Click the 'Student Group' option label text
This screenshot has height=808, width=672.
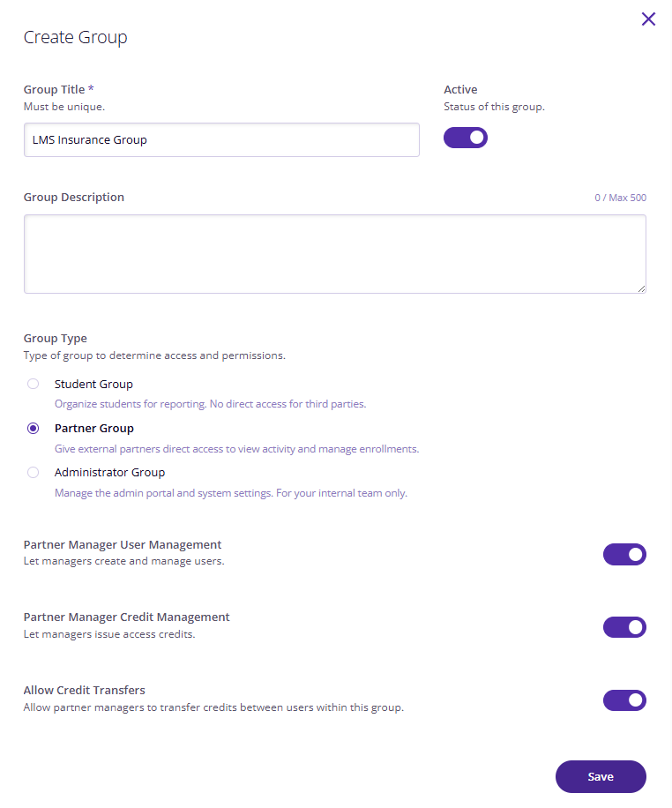93,385
